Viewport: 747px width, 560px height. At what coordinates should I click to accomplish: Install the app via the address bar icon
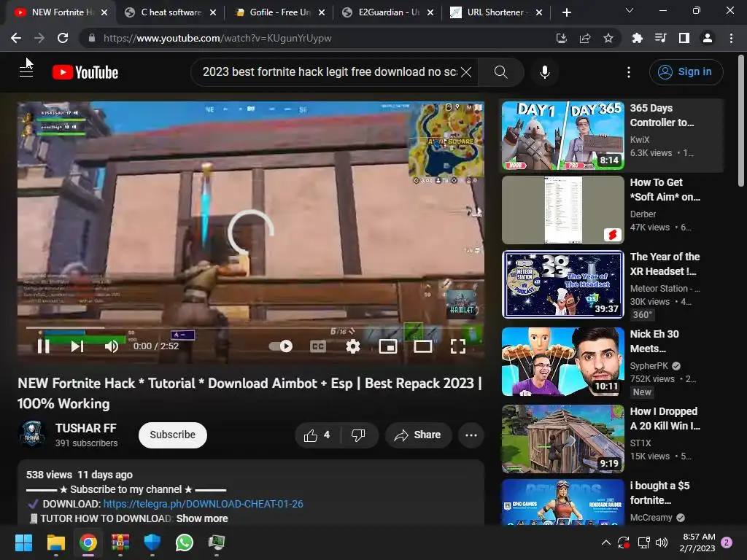coord(562,38)
